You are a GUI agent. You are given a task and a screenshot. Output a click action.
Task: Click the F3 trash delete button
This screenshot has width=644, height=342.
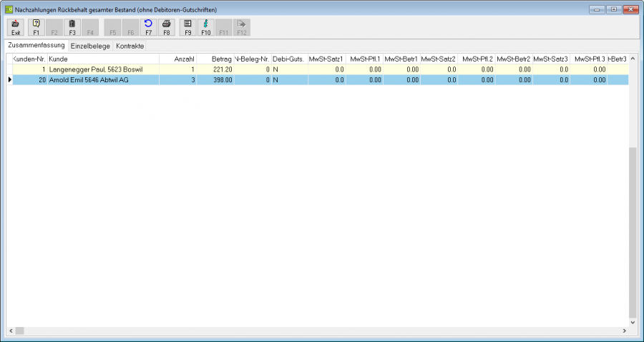tap(72, 27)
